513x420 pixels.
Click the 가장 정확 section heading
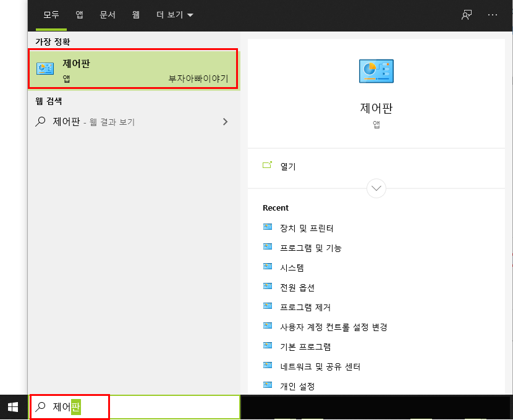click(x=53, y=41)
